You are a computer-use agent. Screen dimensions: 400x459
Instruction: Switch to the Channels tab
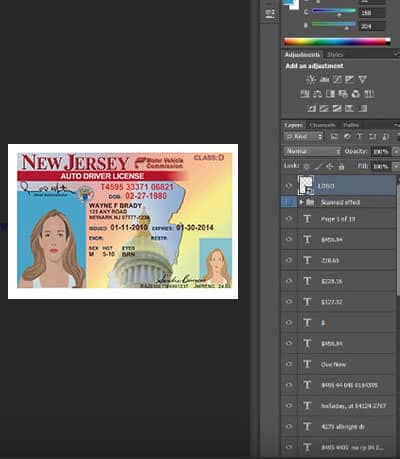click(322, 125)
